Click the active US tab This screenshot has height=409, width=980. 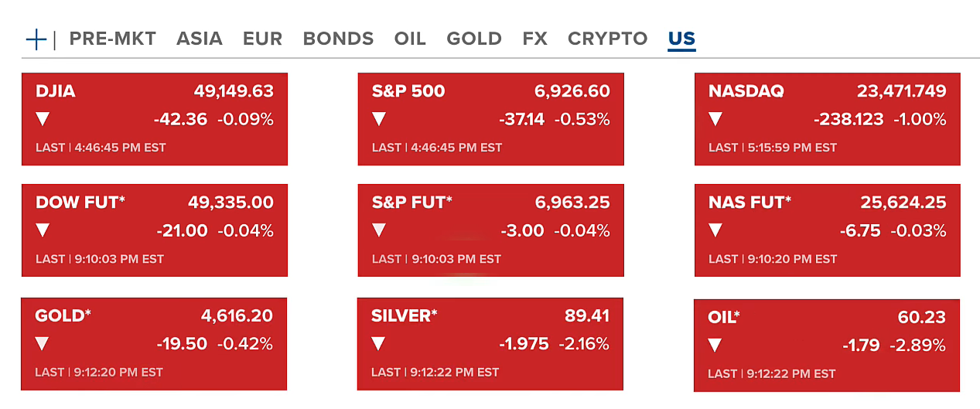point(681,39)
